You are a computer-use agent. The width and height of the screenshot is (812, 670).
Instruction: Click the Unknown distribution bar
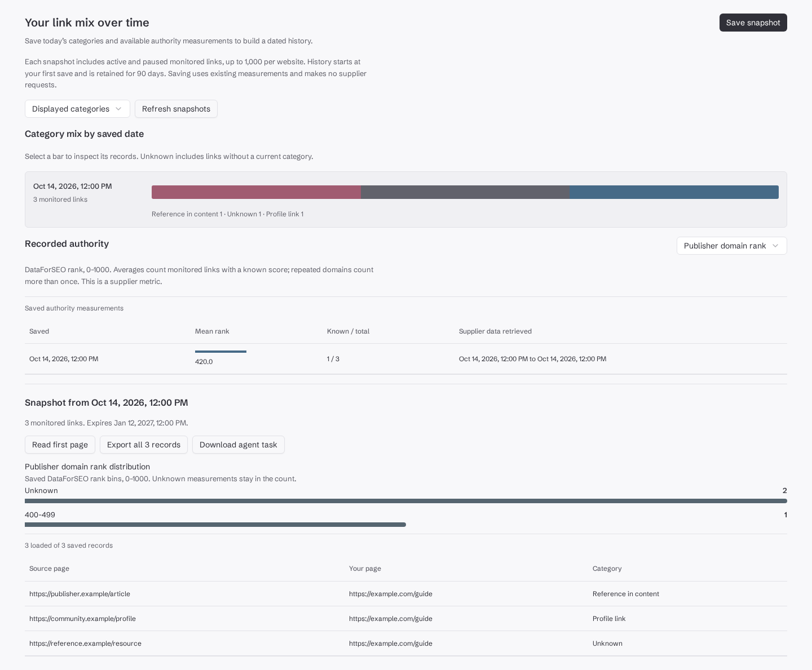pyautogui.click(x=406, y=501)
